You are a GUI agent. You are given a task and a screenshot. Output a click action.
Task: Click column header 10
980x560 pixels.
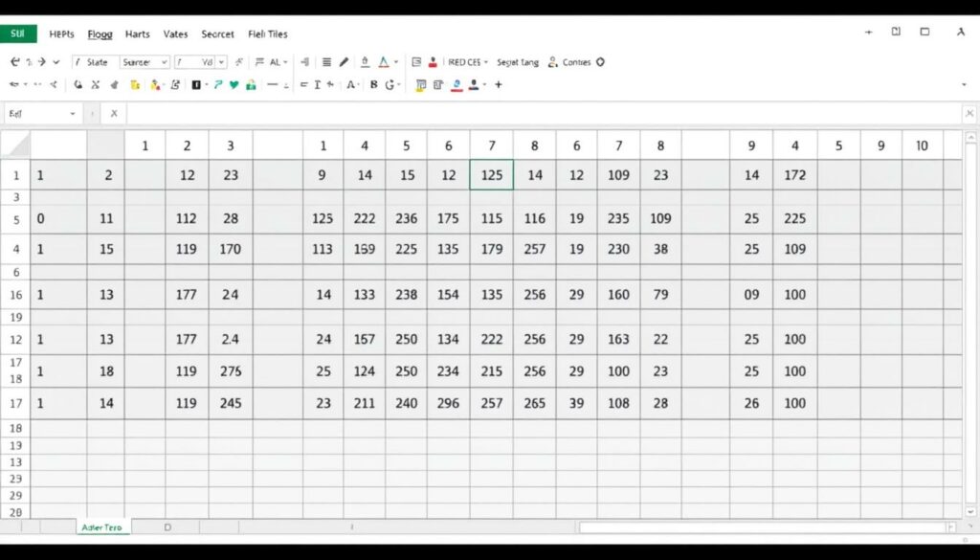point(922,146)
